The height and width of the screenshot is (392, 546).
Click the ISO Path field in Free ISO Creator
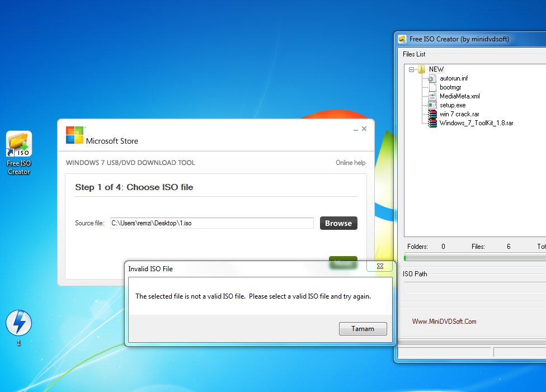(x=475, y=288)
